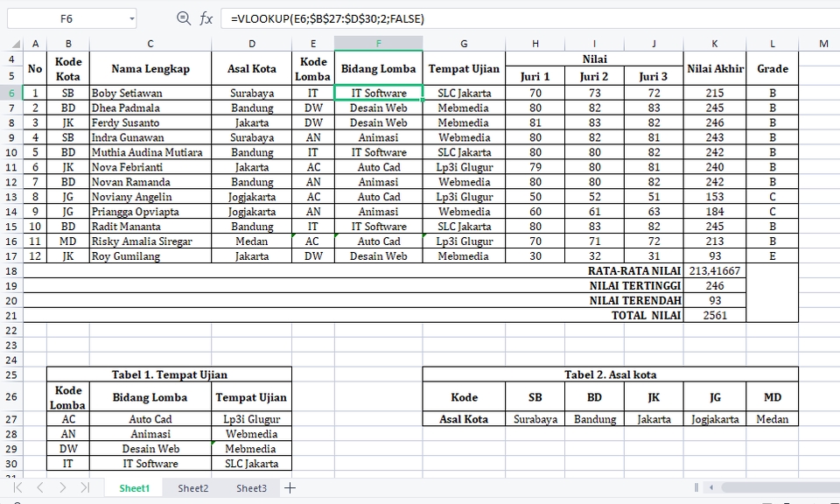Viewport: 840px width, 504px height.
Task: Click the Tabel 2. Asal kota header cell
Action: pyautogui.click(x=611, y=374)
